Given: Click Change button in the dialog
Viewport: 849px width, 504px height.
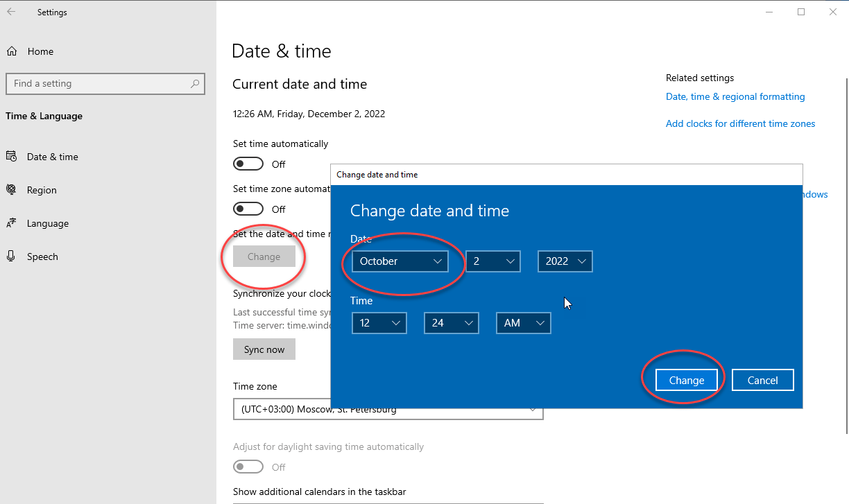Looking at the screenshot, I should pos(687,380).
